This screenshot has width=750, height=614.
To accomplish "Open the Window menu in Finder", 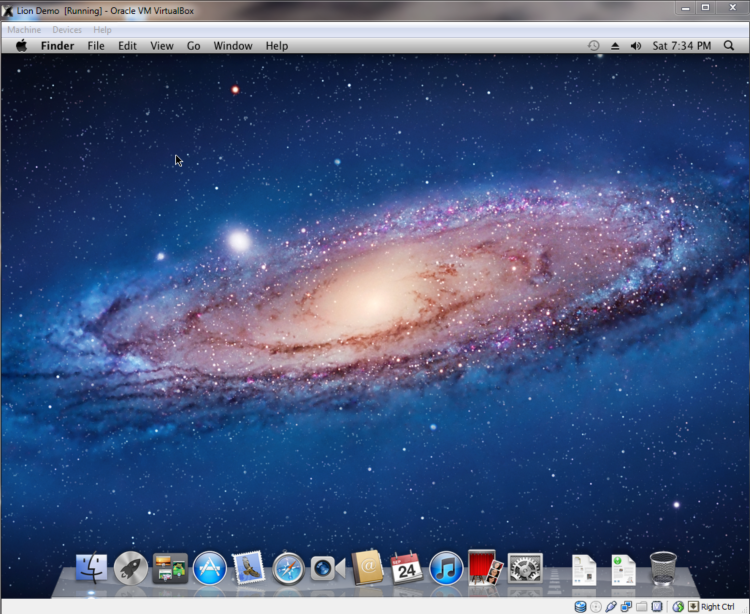I will coord(233,46).
